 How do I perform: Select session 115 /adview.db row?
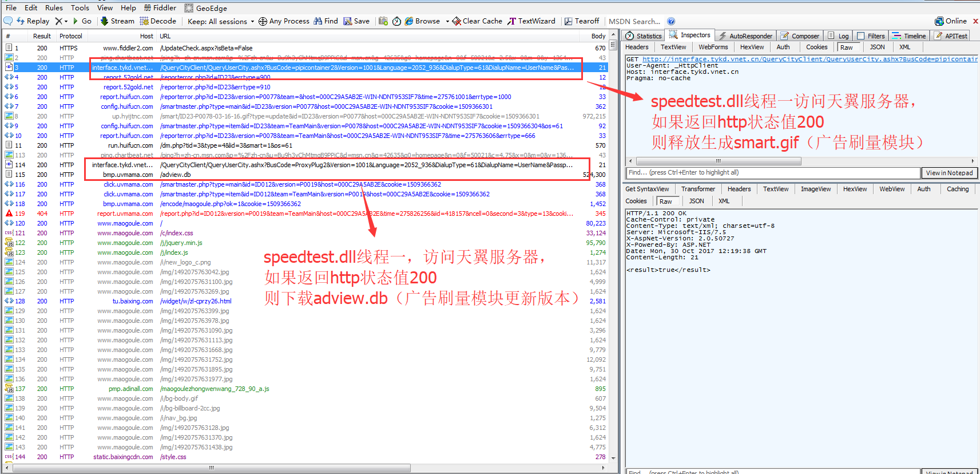coord(305,175)
